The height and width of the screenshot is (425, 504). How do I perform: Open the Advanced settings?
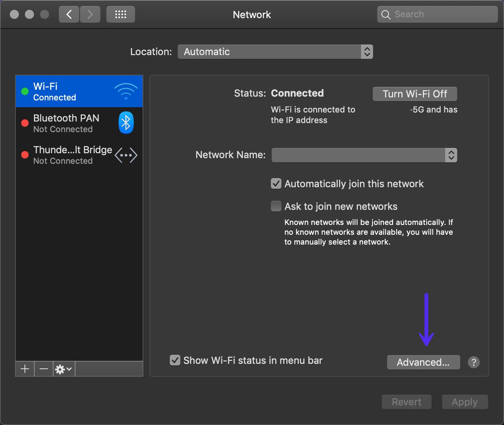(423, 362)
